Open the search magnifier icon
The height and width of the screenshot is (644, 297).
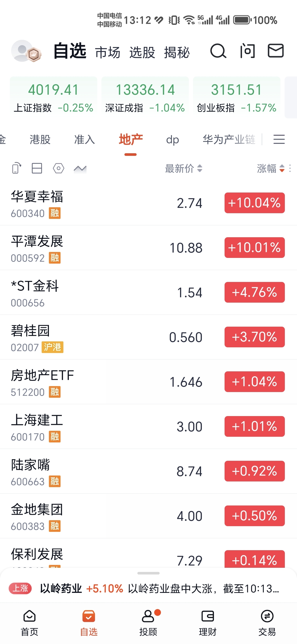[x=218, y=51]
